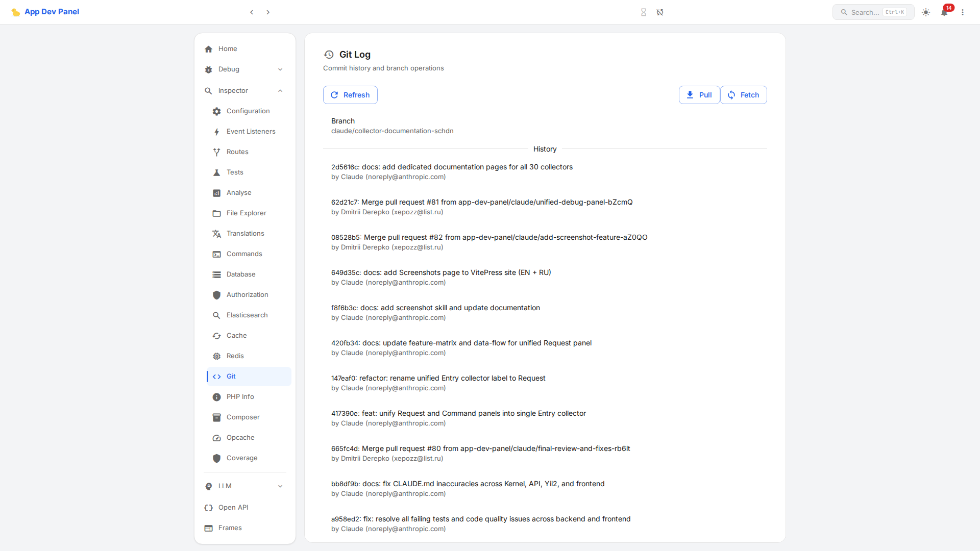Viewport: 980px width, 551px height.
Task: Select the Database inspector icon
Action: (217, 274)
